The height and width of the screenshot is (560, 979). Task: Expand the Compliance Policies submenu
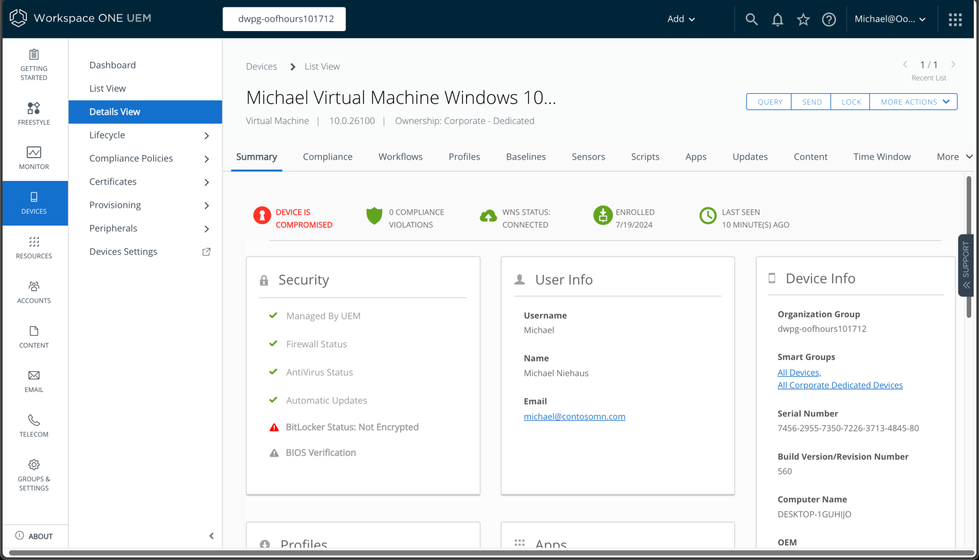click(206, 159)
